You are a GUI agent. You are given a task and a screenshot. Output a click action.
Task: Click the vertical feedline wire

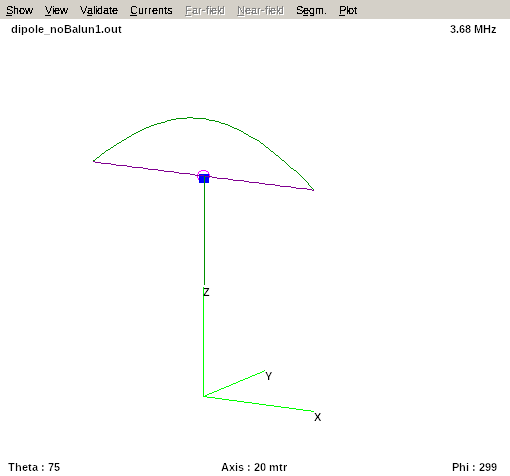point(204,233)
